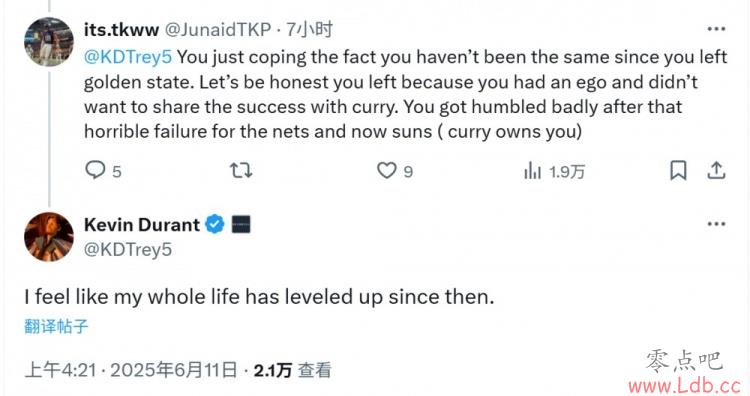Bookmark its.tkww's post
The width and height of the screenshot is (750, 396).
(678, 171)
